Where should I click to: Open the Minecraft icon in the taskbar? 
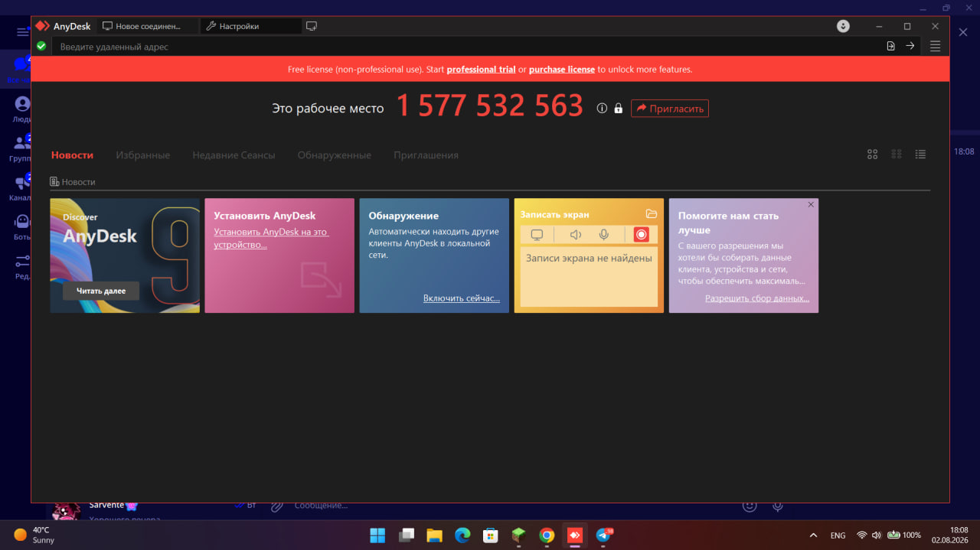[x=518, y=535]
